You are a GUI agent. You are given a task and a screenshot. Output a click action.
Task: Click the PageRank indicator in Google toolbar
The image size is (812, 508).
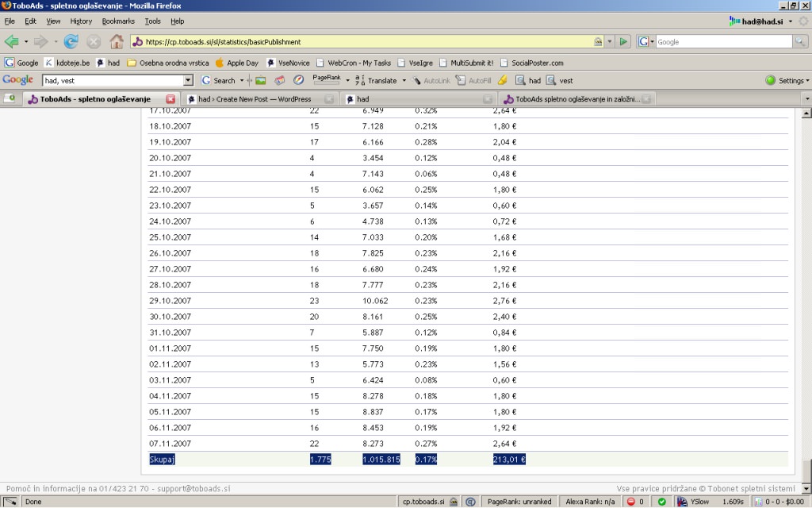[326, 79]
